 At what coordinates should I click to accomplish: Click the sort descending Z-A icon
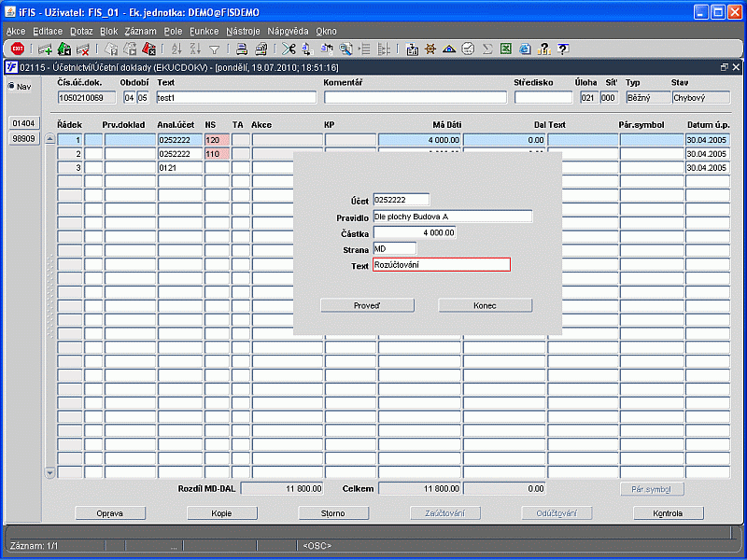click(x=195, y=49)
